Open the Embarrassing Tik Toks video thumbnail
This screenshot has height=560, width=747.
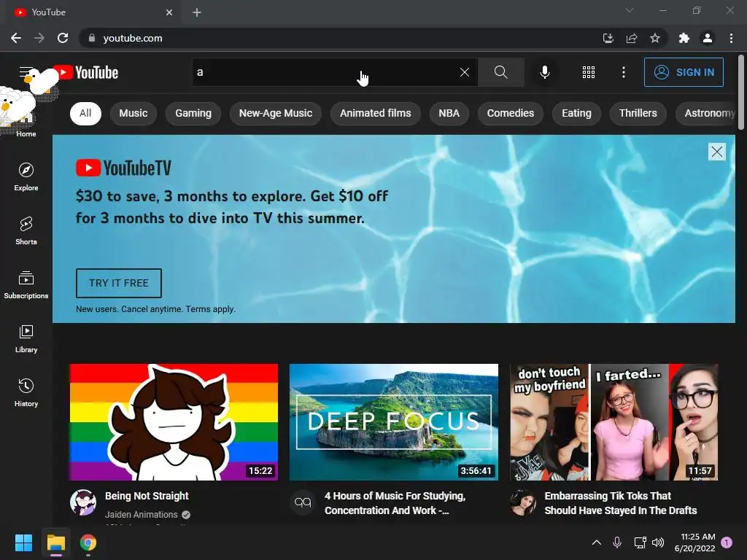[x=614, y=422]
